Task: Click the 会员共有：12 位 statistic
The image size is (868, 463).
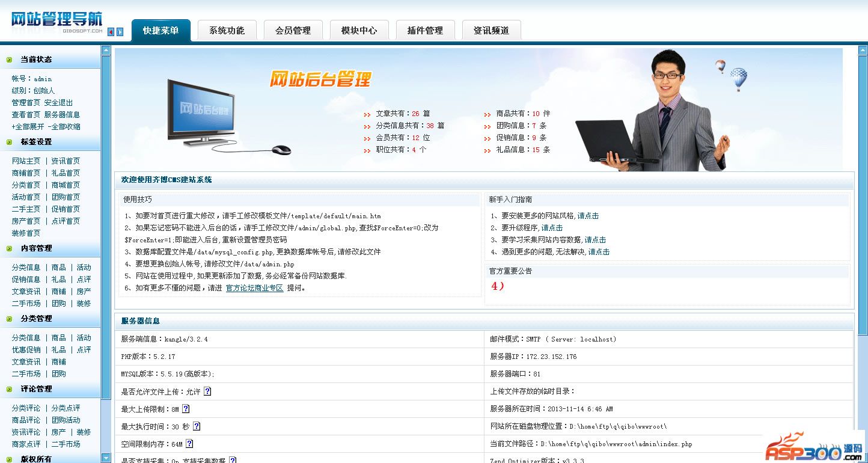Action: coord(402,138)
